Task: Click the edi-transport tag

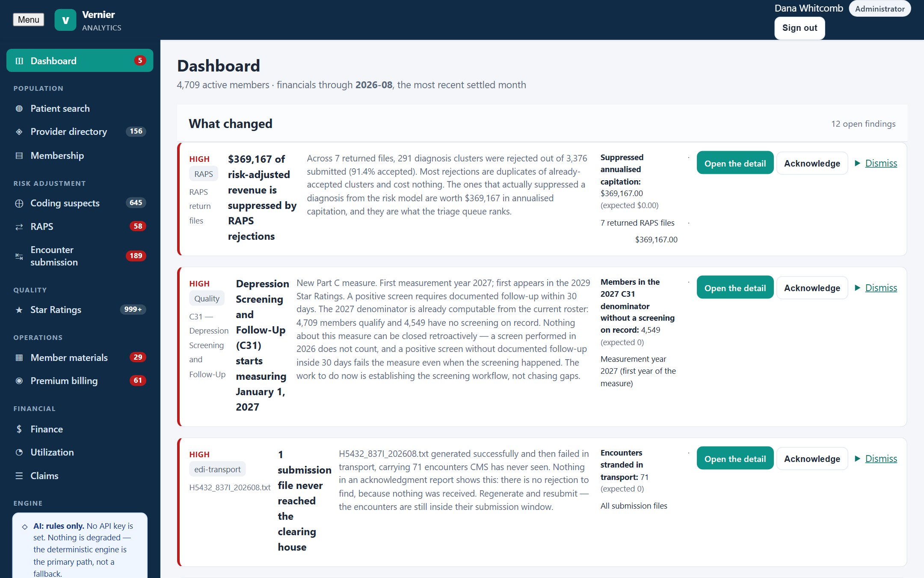Action: click(x=217, y=469)
